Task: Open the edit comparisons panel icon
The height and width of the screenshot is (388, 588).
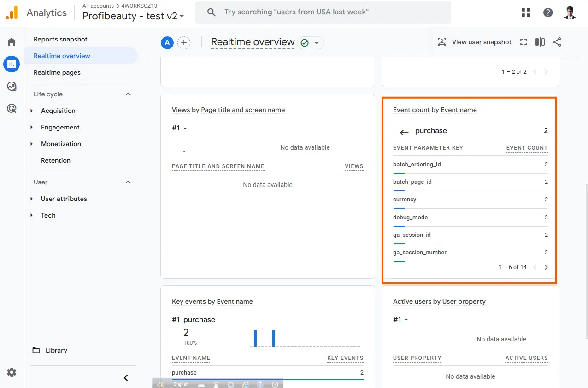Action: click(540, 42)
